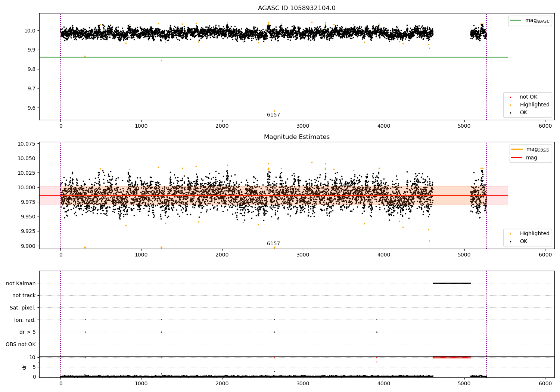Click y-axis tick '9.900' on the middle plot
The width and height of the screenshot is (560, 392).
[x=28, y=246]
